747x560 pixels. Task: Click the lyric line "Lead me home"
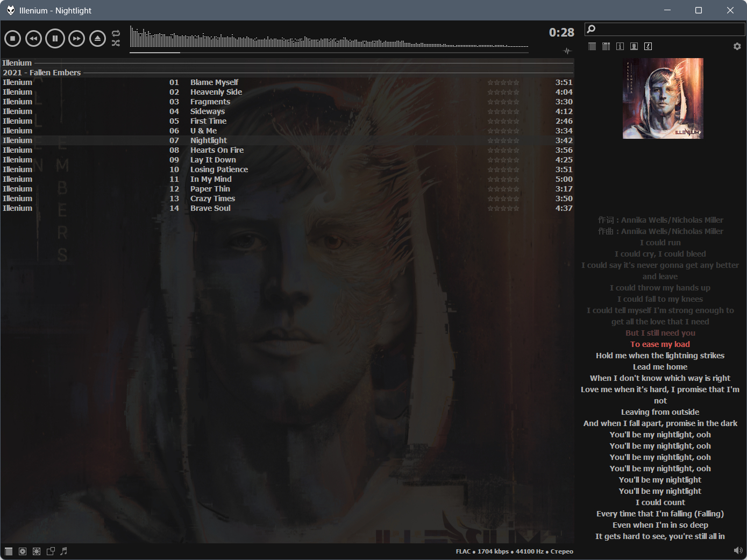coord(660,367)
